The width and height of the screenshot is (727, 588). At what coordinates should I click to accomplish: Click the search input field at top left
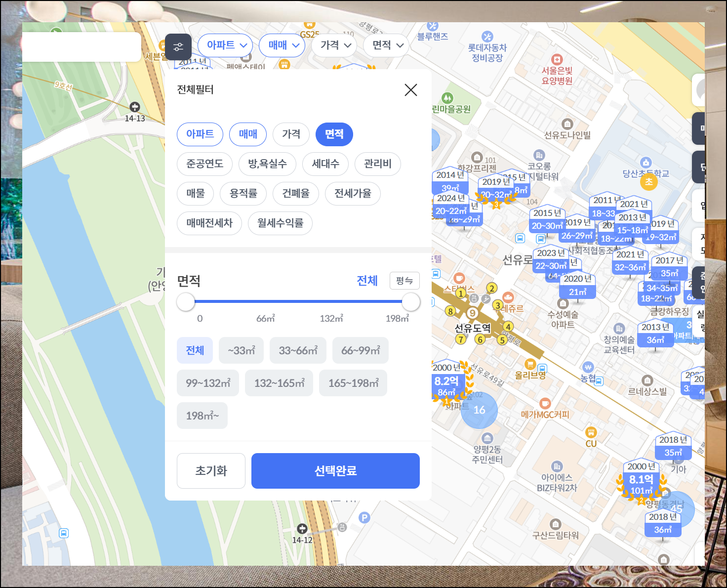pos(81,47)
